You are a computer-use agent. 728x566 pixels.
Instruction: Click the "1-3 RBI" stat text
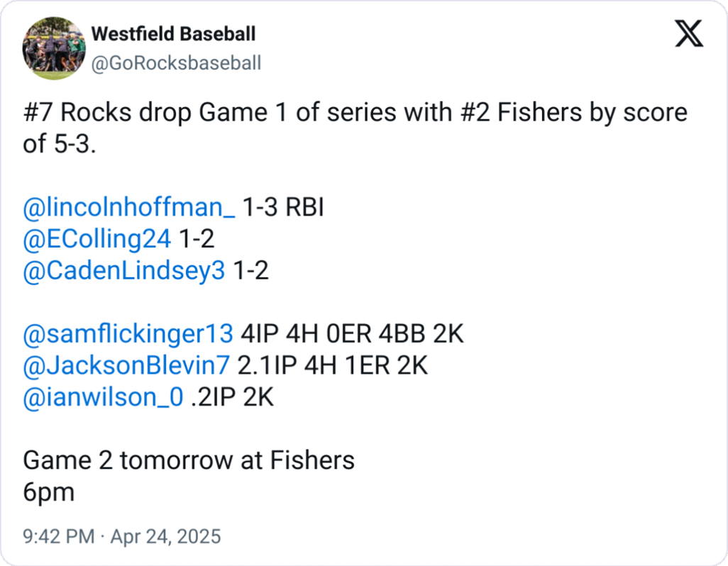click(283, 208)
